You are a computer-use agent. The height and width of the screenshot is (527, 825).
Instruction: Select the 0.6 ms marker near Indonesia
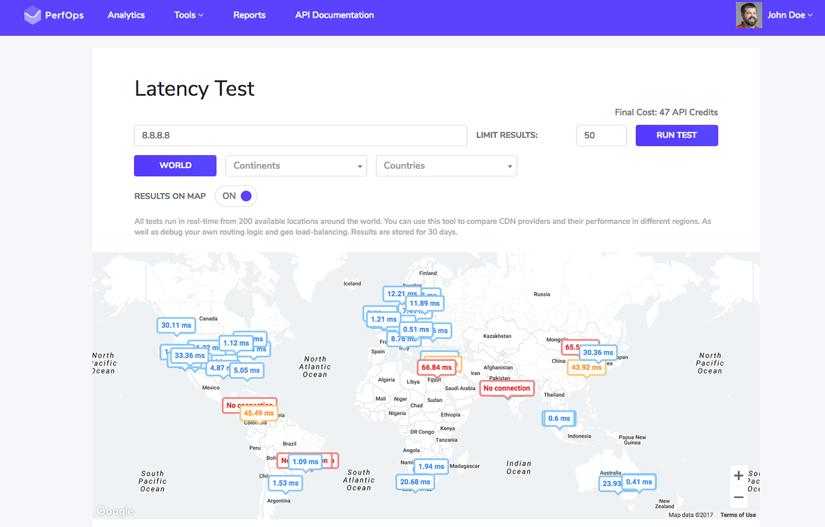559,418
